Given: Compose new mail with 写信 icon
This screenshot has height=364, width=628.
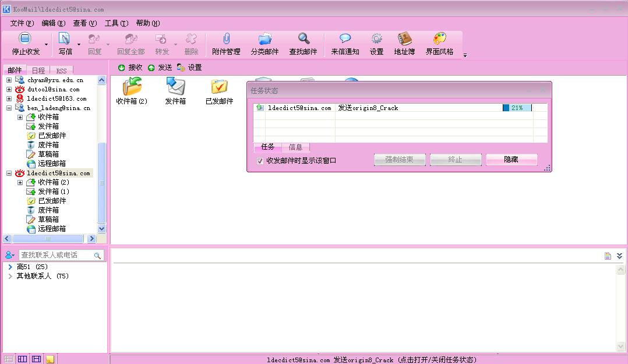Looking at the screenshot, I should 64,38.
